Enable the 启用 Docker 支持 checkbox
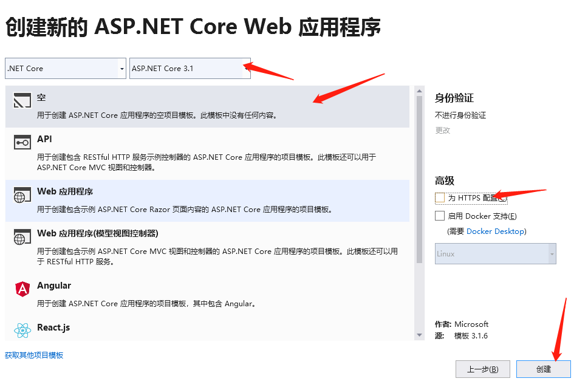The height and width of the screenshot is (384, 588). click(x=440, y=216)
